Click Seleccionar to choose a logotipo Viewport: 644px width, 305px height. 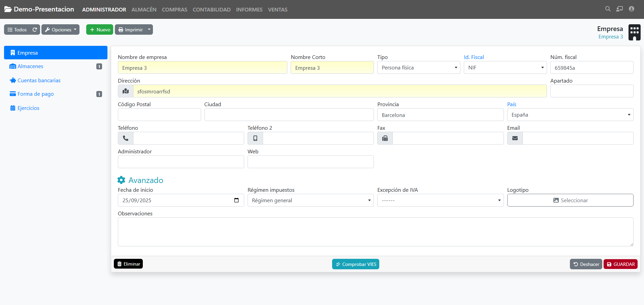point(570,201)
